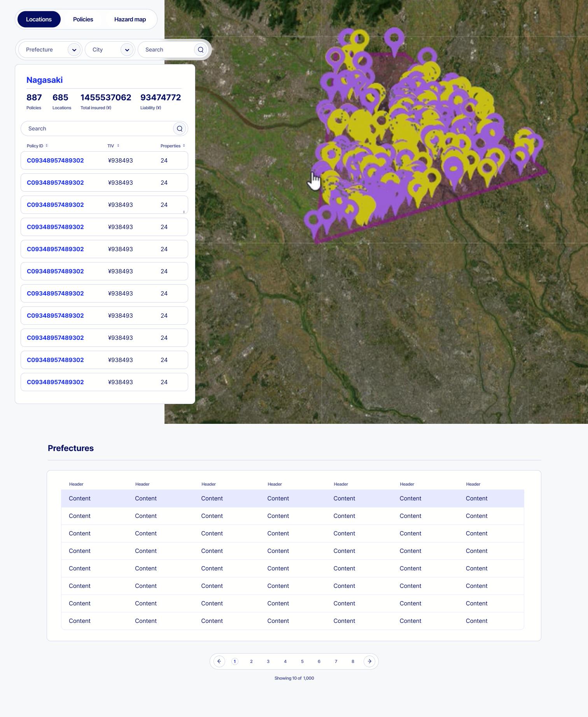Select page 6 in pagination
588x717 pixels.
pyautogui.click(x=319, y=661)
